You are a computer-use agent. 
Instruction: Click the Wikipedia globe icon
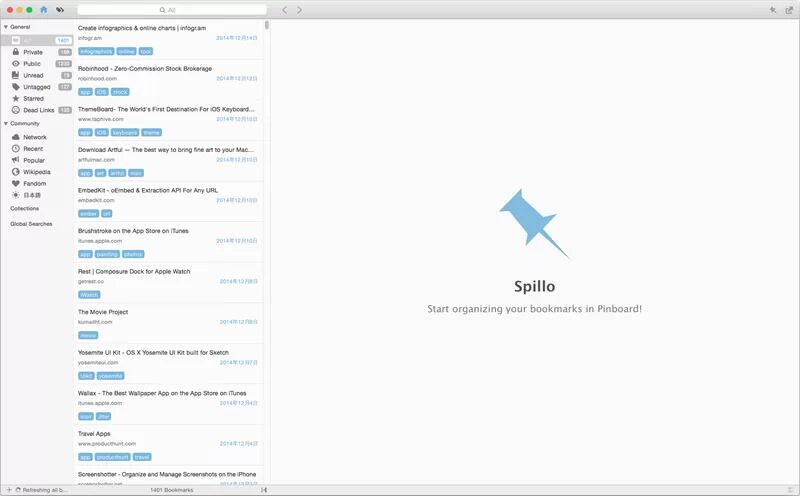pyautogui.click(x=16, y=172)
